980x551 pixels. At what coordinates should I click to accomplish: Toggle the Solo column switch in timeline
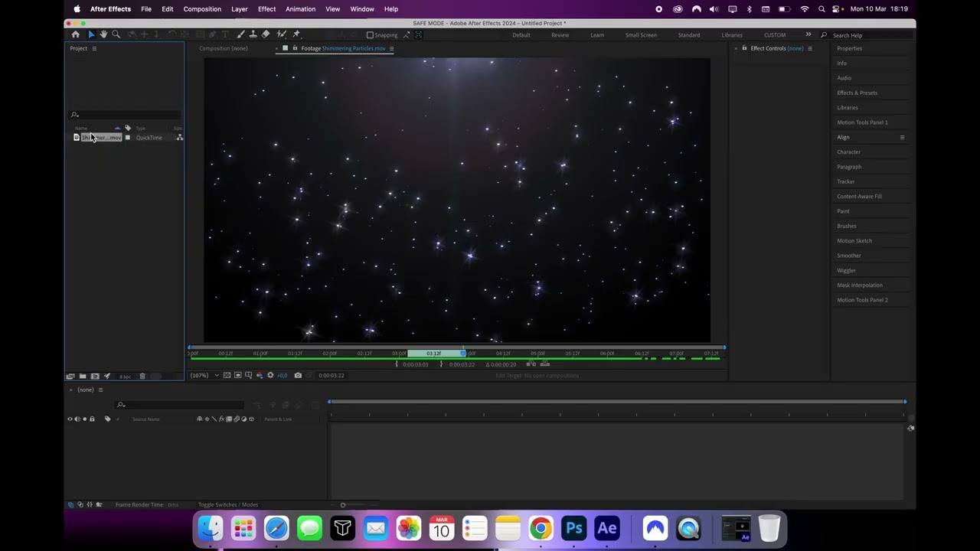point(84,419)
